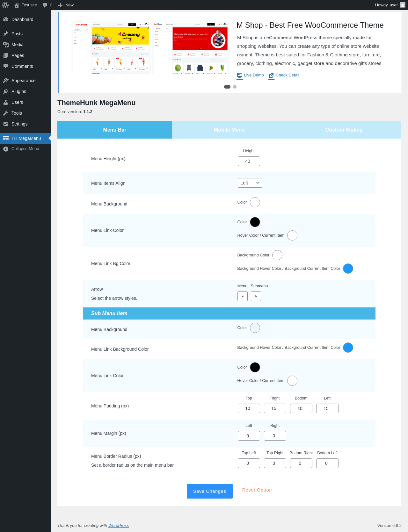Click the Menu Padding Right input
Screen dimensions: 408x532
275,408
